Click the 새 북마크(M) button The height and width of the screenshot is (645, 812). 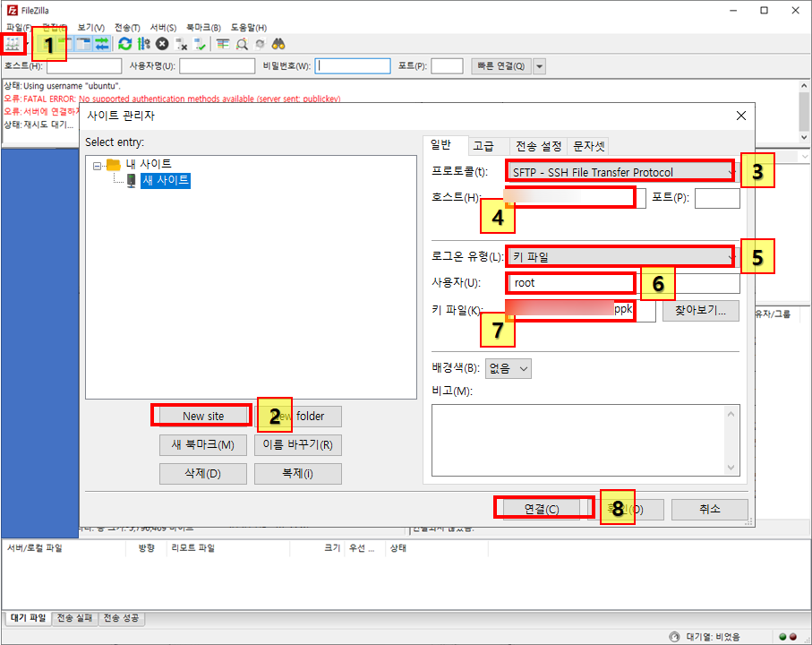click(x=203, y=444)
